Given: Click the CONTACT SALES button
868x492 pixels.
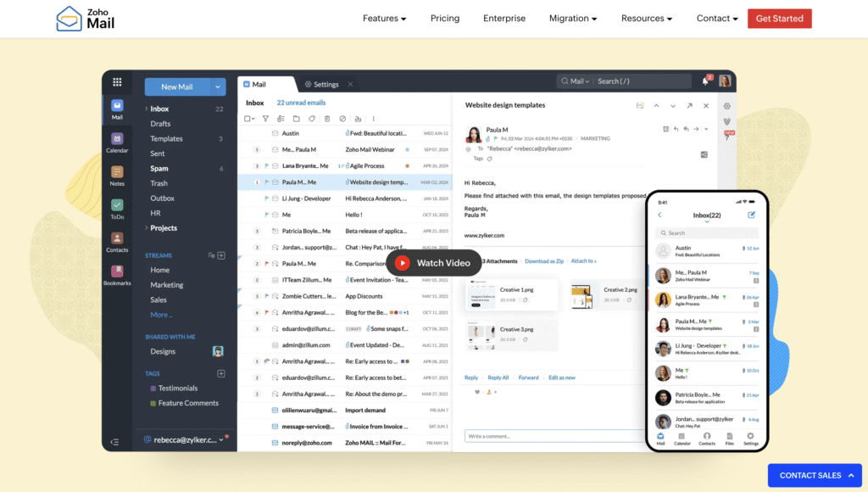Looking at the screenshot, I should click(815, 475).
